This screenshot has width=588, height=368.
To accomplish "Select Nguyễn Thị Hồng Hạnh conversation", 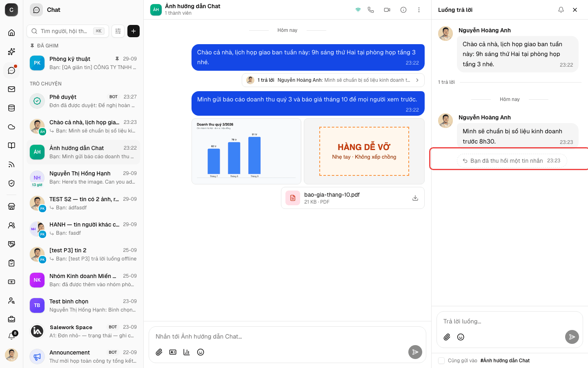I will 83,177.
